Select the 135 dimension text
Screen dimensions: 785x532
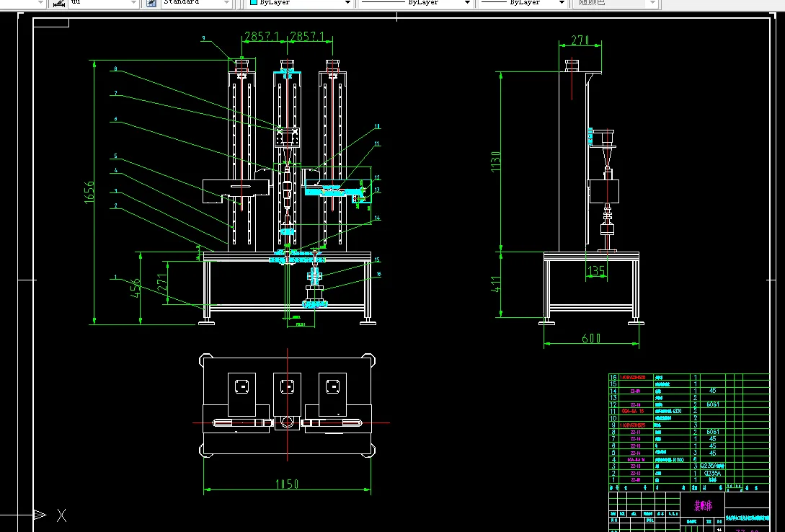596,271
